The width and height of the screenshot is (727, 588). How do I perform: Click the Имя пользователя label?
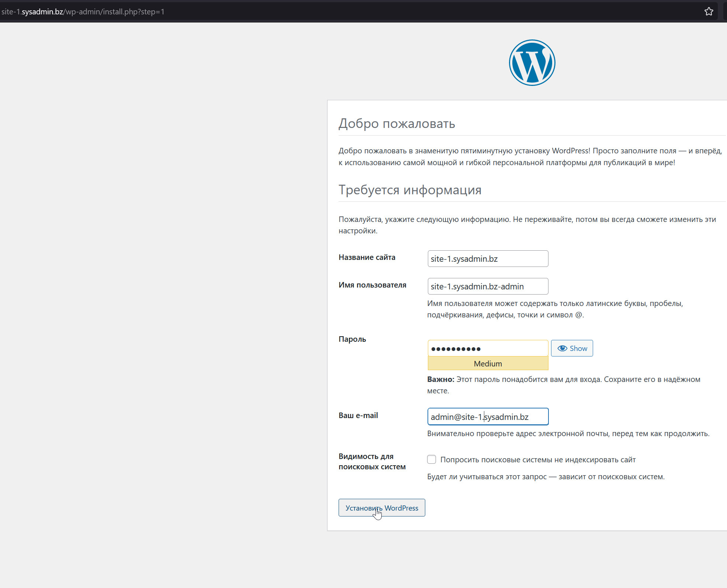click(x=373, y=285)
